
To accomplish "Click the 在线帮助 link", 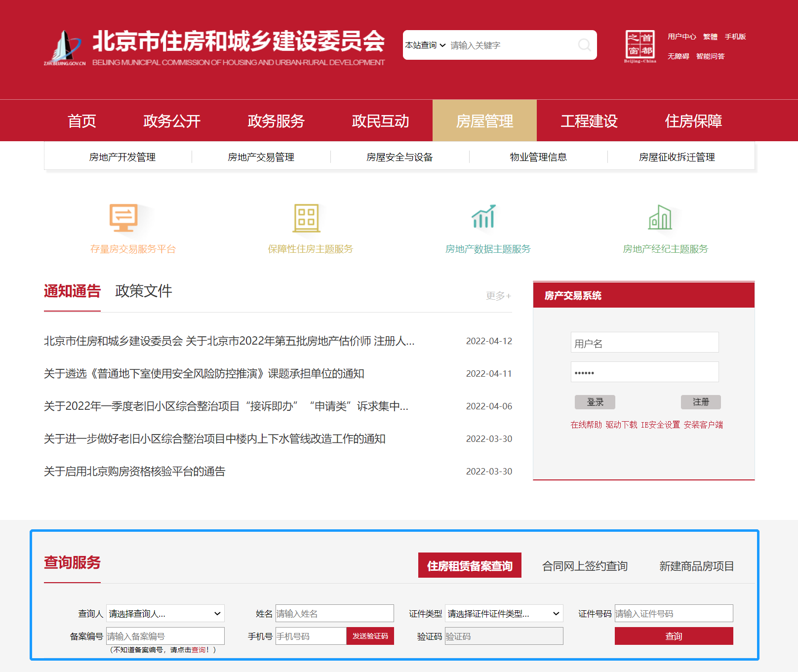I will pos(586,425).
